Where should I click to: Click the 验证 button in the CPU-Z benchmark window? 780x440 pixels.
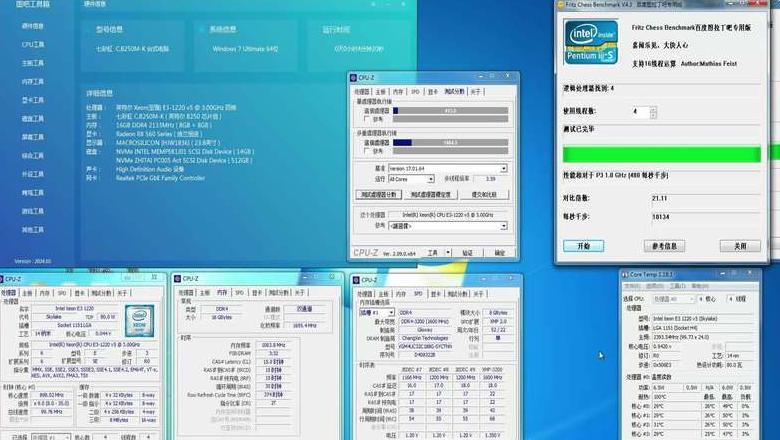click(x=467, y=253)
